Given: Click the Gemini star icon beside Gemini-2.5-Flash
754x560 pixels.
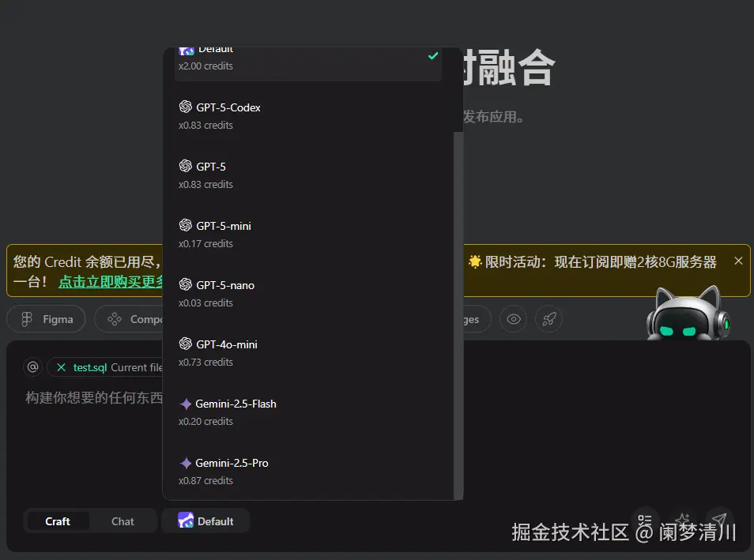Looking at the screenshot, I should point(186,404).
